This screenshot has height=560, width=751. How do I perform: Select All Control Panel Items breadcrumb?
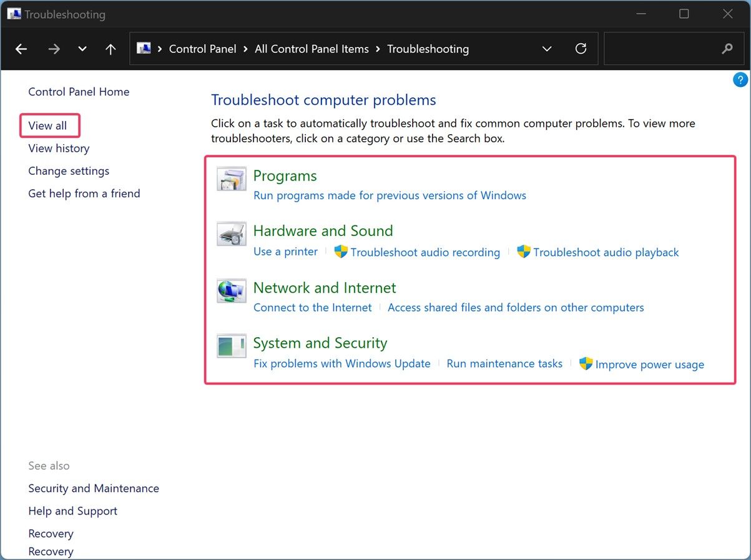coord(312,49)
